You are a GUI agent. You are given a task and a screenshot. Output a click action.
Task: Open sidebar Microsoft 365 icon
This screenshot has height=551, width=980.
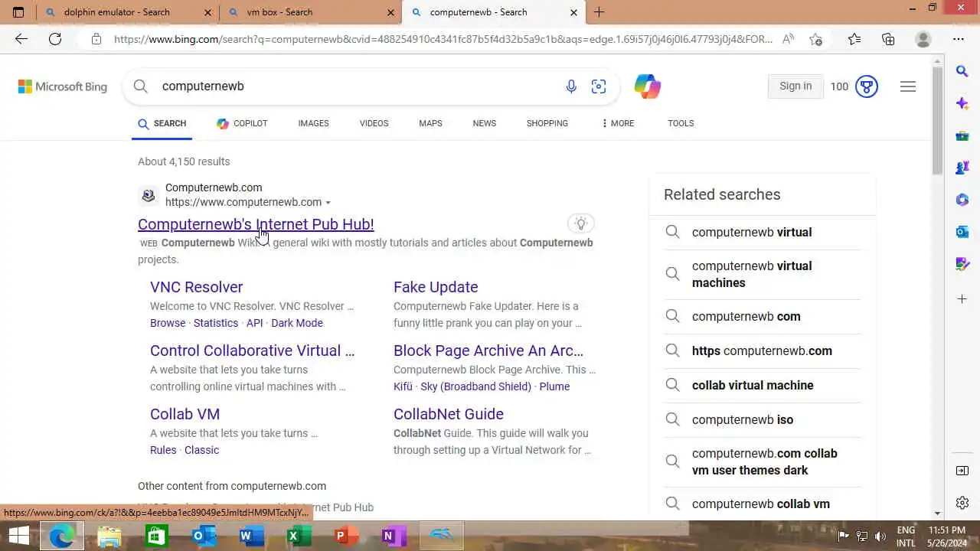pos(962,200)
